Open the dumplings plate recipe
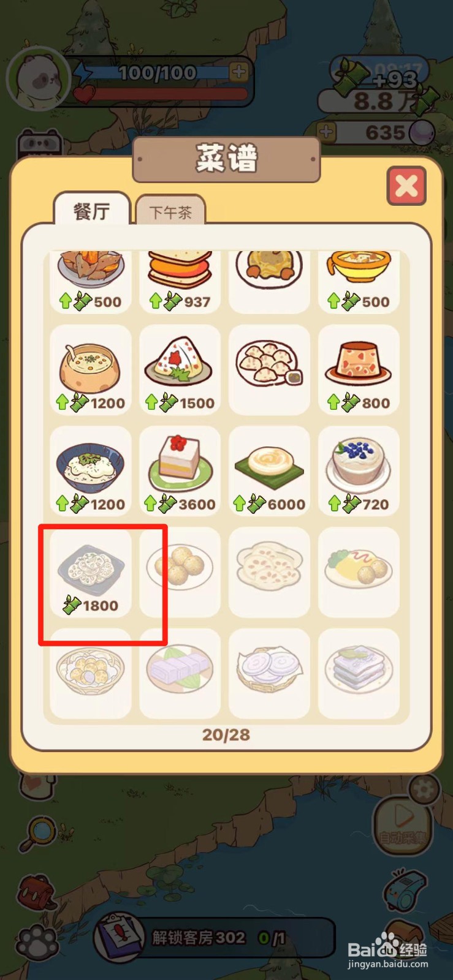 point(270,370)
